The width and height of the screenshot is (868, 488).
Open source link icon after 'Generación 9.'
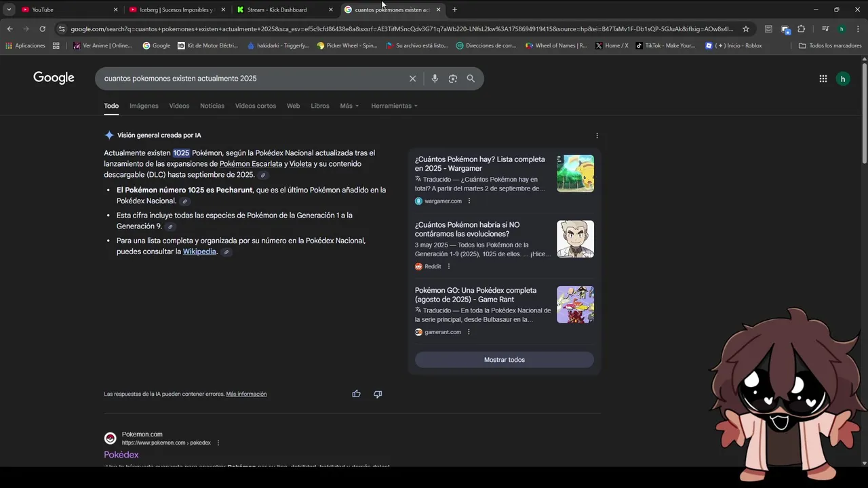click(x=170, y=226)
